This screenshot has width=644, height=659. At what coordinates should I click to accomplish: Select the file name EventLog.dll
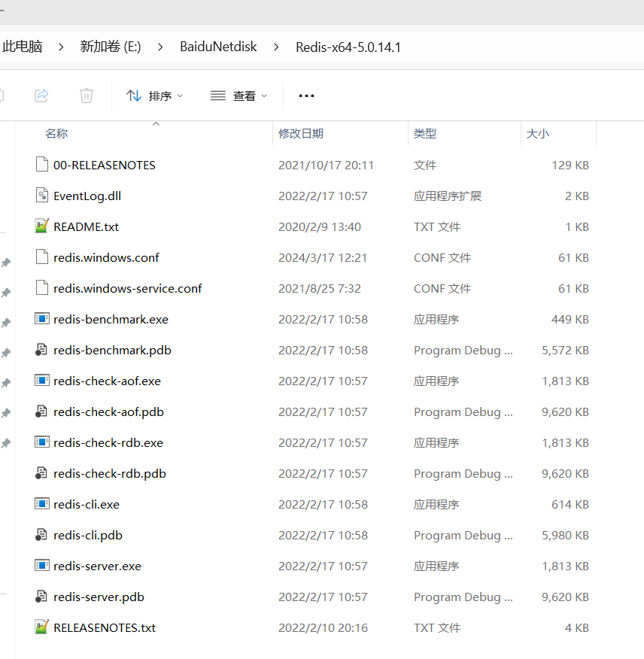point(87,196)
